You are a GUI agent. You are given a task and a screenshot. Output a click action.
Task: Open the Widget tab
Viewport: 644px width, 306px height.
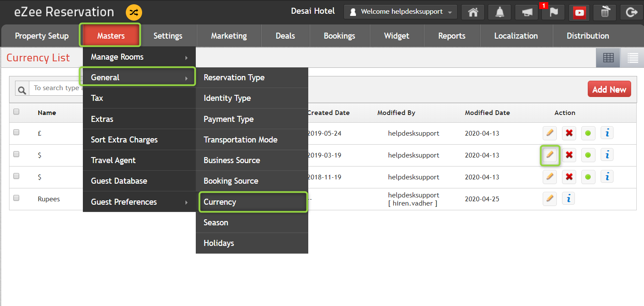coord(397,36)
